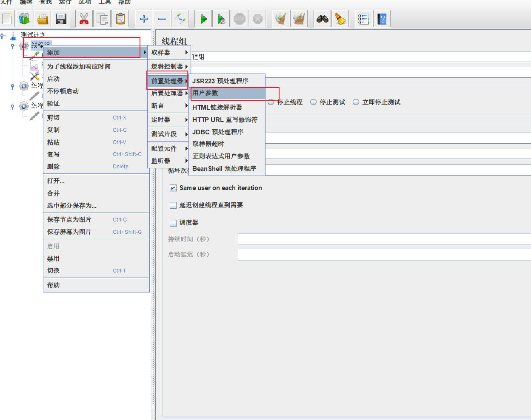
Task: Click the blue minus Collapse All icon
Action: (x=162, y=19)
